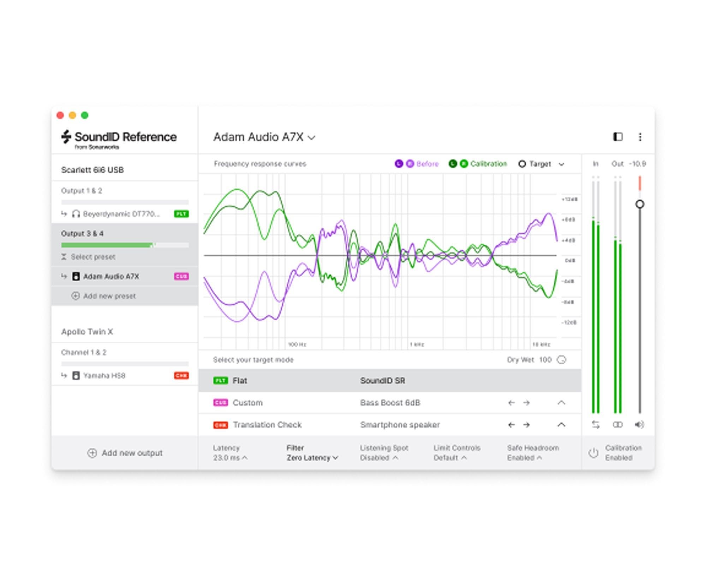
Task: Click the Select preset hourglass icon
Action: tap(64, 257)
